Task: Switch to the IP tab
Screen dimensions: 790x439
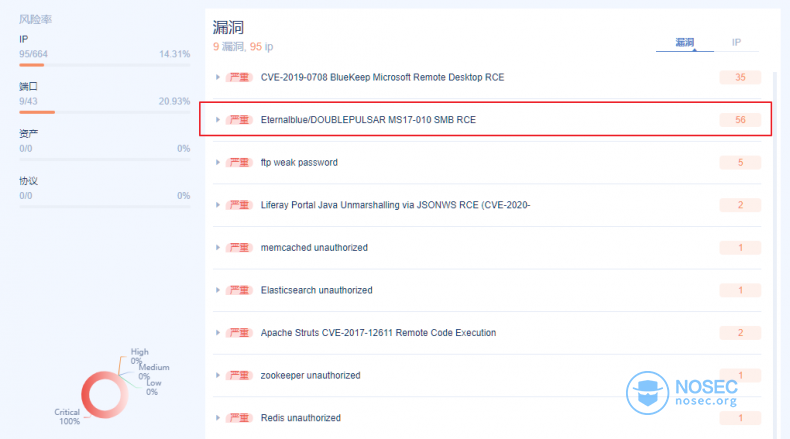Action: (736, 43)
